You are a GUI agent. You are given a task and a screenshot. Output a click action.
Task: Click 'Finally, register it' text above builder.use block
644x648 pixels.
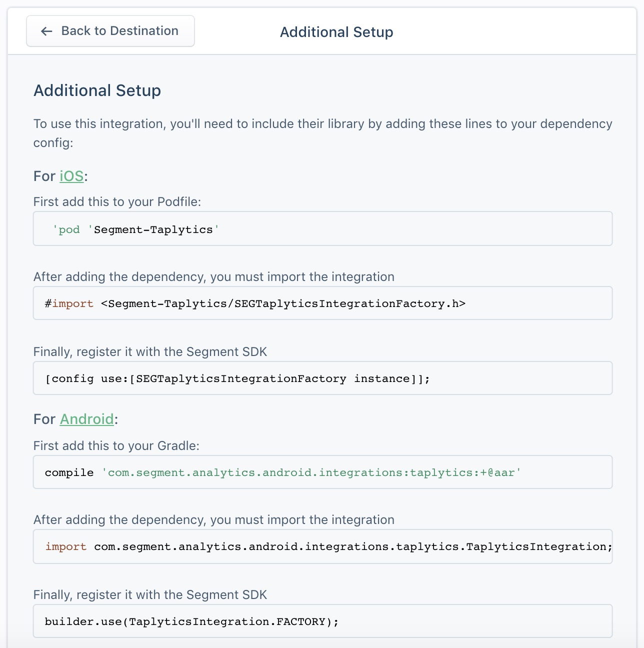pos(150,594)
